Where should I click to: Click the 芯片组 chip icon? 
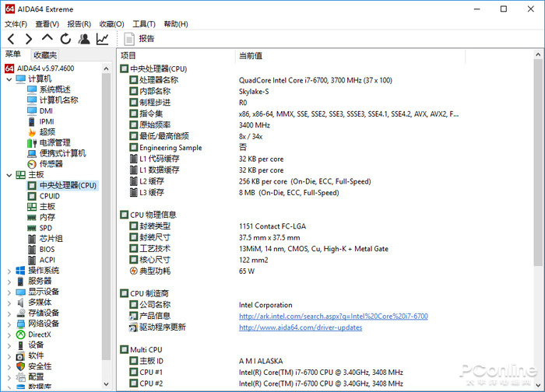coord(32,239)
